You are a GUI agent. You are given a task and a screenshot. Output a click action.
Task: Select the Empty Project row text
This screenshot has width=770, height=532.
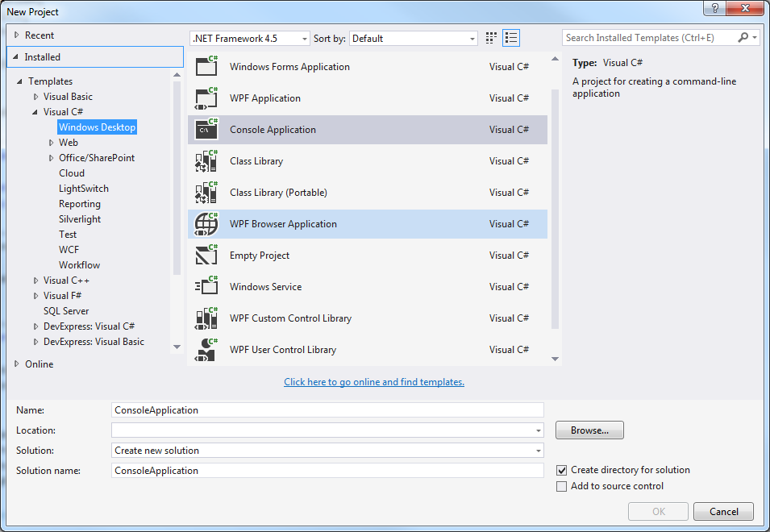click(x=260, y=256)
